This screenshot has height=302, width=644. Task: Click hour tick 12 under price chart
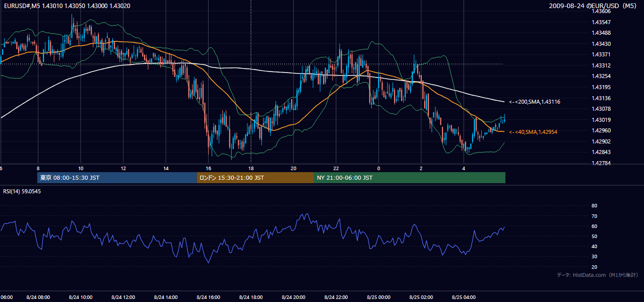[123, 168]
